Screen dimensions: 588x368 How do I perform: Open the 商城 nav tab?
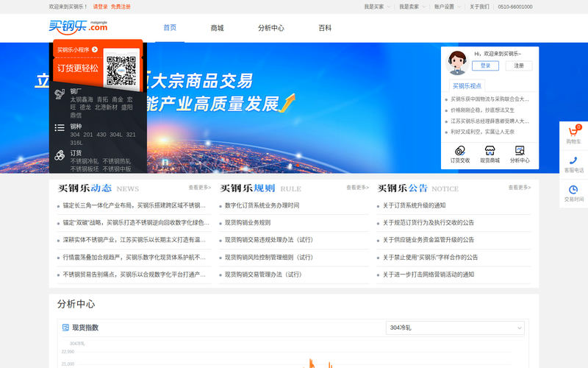[x=217, y=28]
